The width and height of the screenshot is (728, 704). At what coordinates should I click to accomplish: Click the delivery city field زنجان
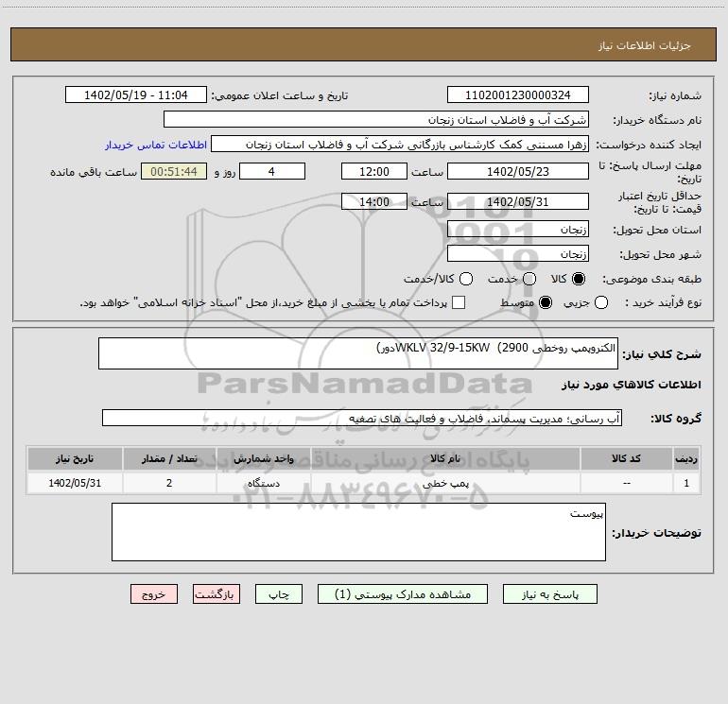518,254
